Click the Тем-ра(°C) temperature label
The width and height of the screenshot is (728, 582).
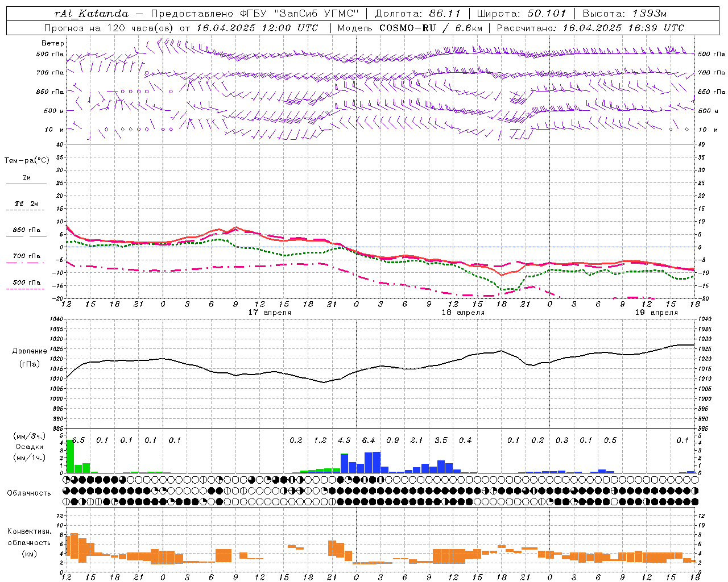click(27, 161)
